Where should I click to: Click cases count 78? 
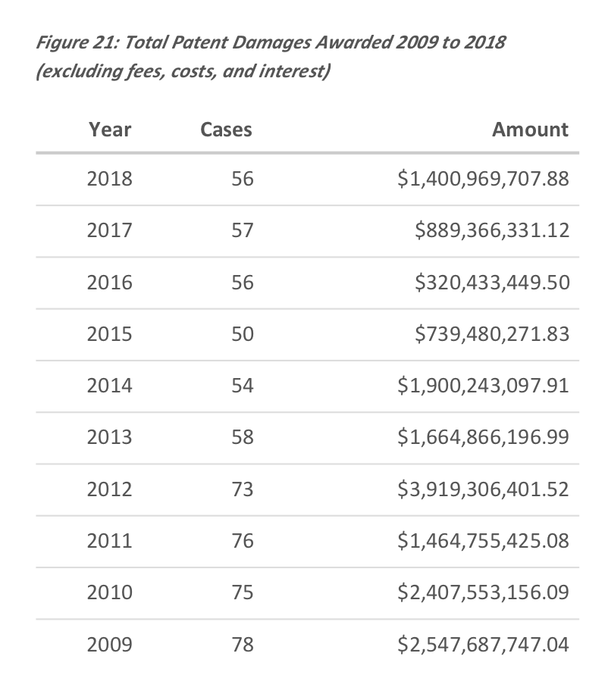click(243, 645)
